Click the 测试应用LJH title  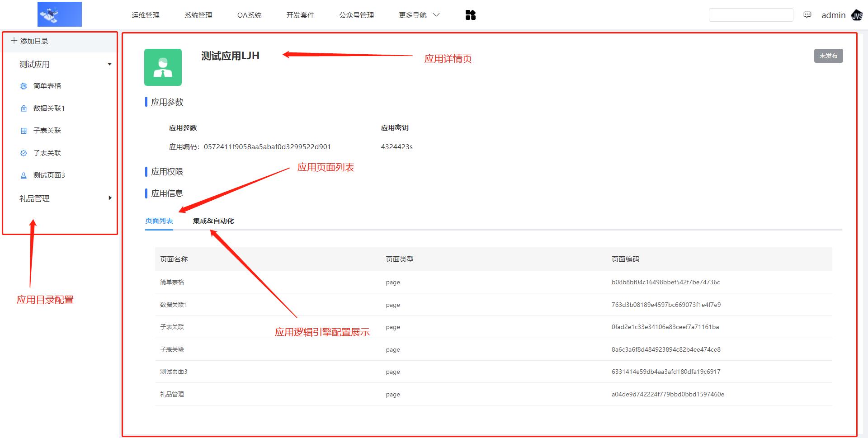point(231,56)
